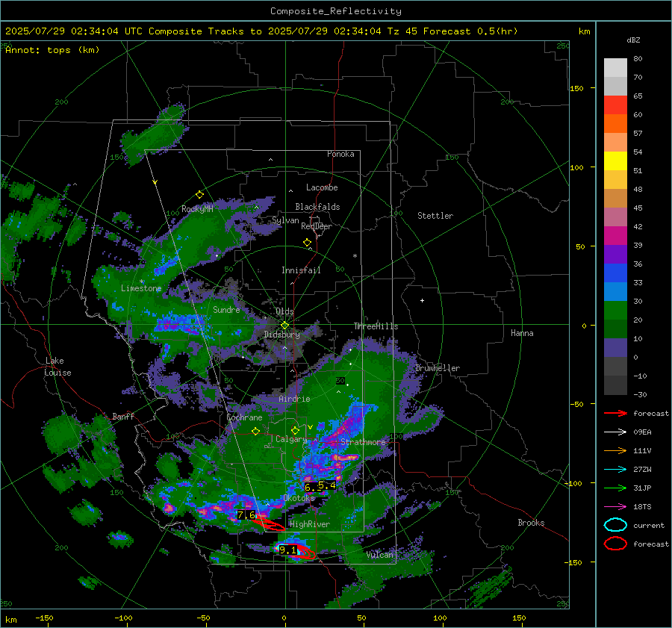Click the Sundre town label

pos(226,309)
